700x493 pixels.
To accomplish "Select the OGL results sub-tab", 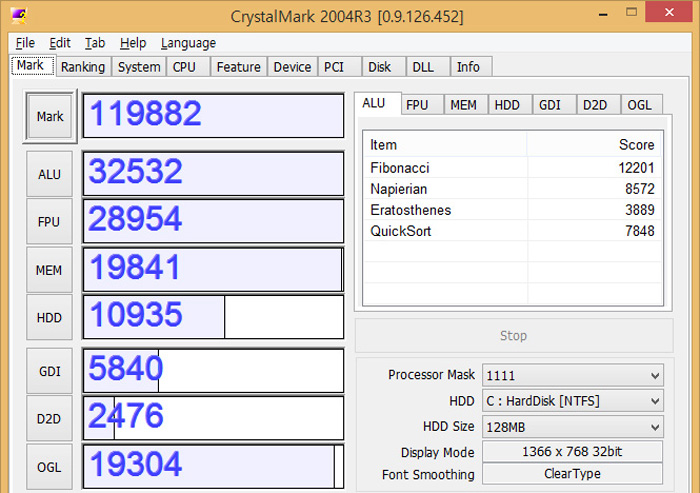I will click(642, 105).
